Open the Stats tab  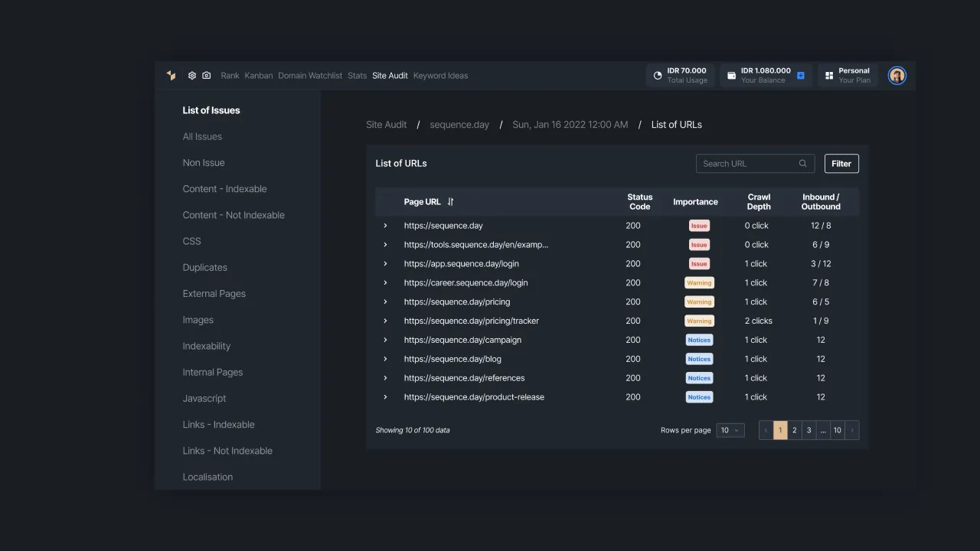[x=357, y=76]
